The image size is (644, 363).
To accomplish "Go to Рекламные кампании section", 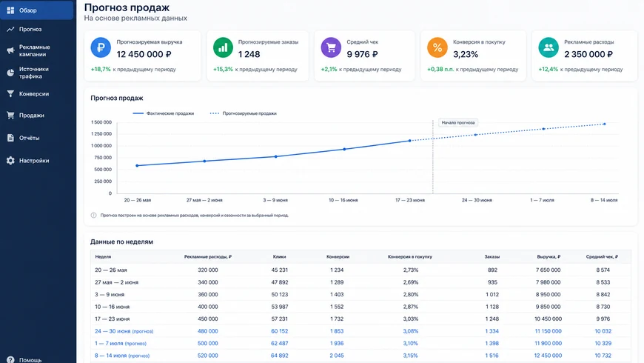I will coord(36,50).
